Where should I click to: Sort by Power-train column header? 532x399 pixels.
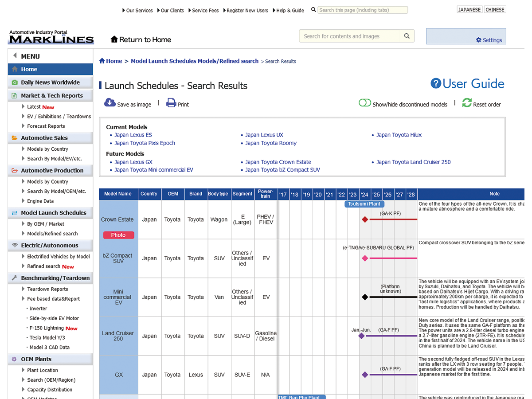pos(266,194)
